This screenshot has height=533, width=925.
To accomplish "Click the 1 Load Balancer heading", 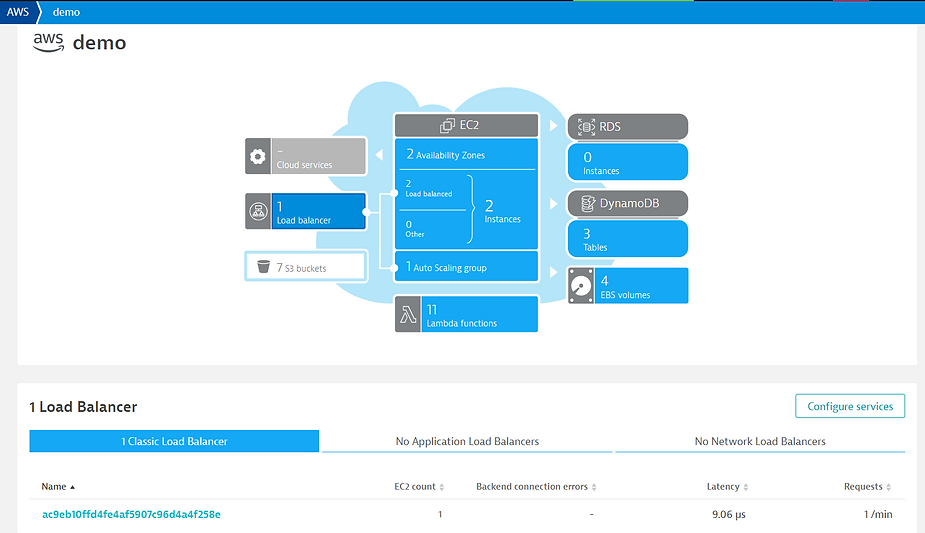I will (x=83, y=407).
